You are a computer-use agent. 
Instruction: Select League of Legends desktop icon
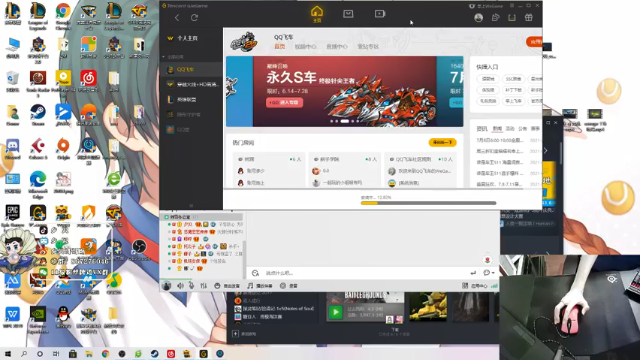[x=38, y=17]
